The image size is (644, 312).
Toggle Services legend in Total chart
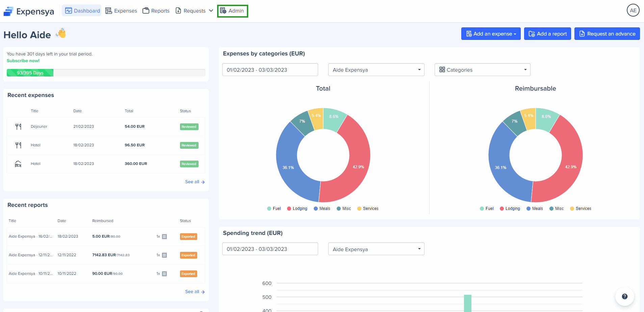point(368,209)
